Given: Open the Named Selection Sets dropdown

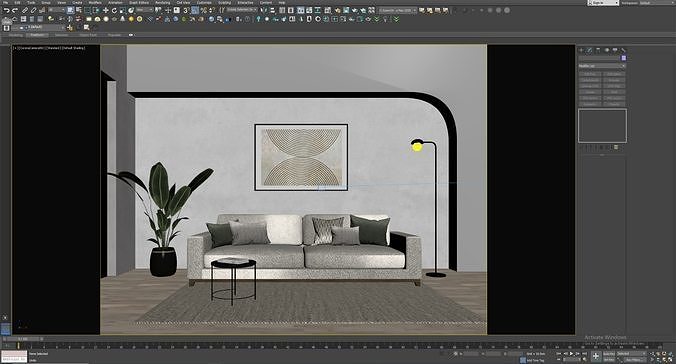Looking at the screenshot, I should click(242, 10).
